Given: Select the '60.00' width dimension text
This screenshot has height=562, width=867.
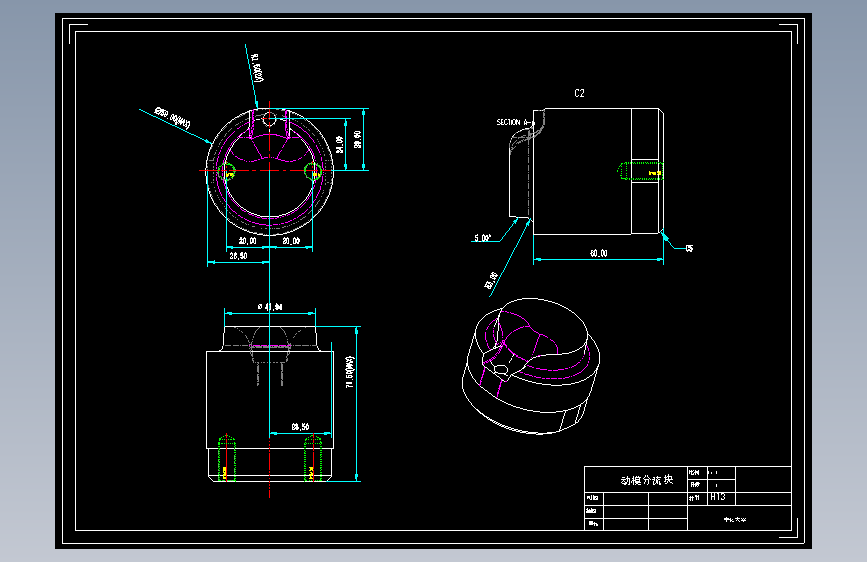Looking at the screenshot, I should [x=598, y=253].
